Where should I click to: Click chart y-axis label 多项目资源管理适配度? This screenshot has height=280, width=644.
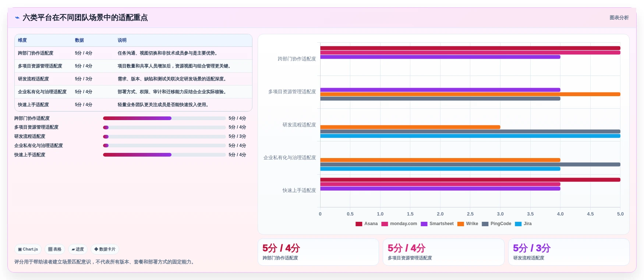click(x=292, y=92)
